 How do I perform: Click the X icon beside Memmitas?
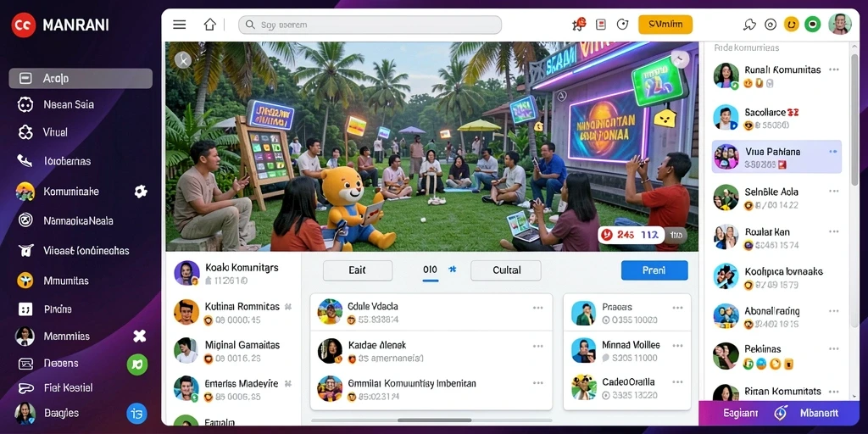140,336
